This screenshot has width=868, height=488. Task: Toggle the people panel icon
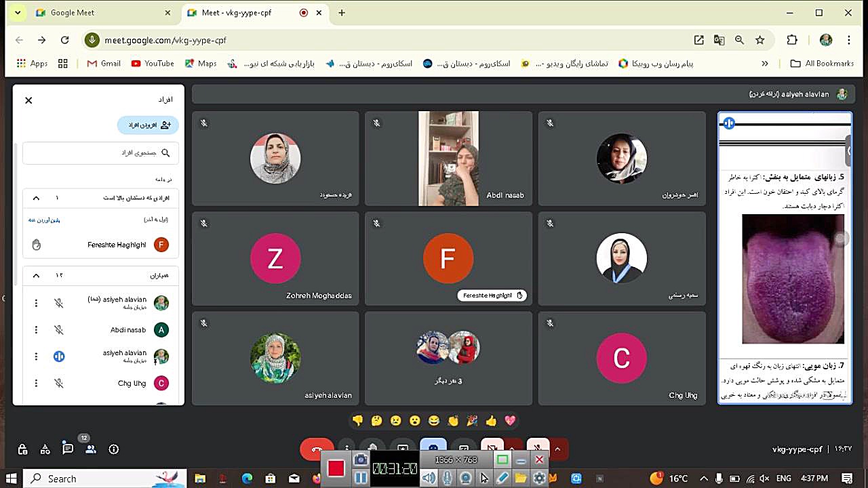pyautogui.click(x=90, y=449)
